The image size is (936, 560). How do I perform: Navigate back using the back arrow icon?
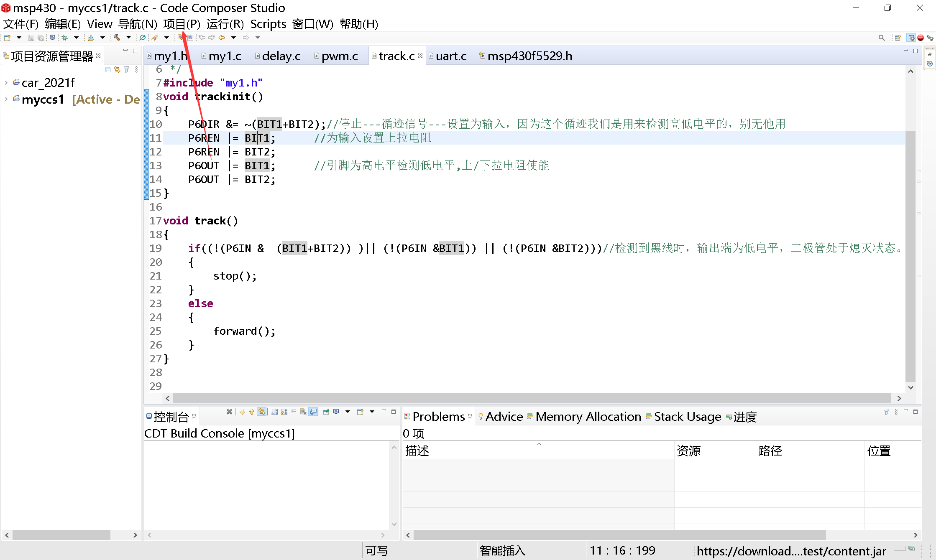coord(221,37)
